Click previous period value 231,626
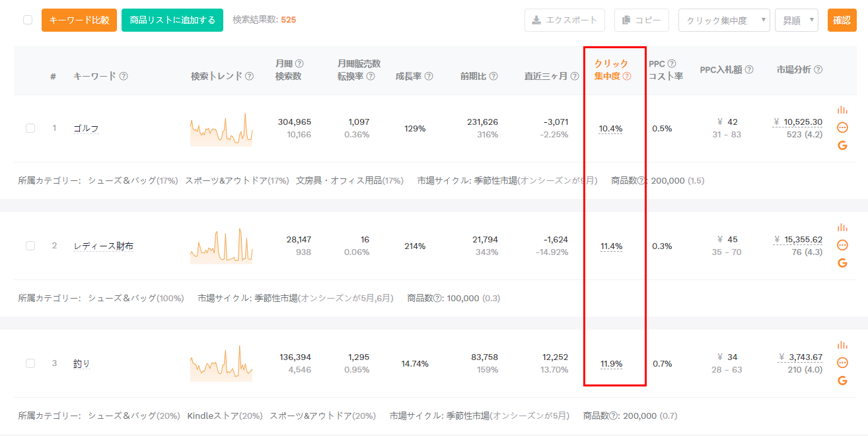 click(482, 122)
